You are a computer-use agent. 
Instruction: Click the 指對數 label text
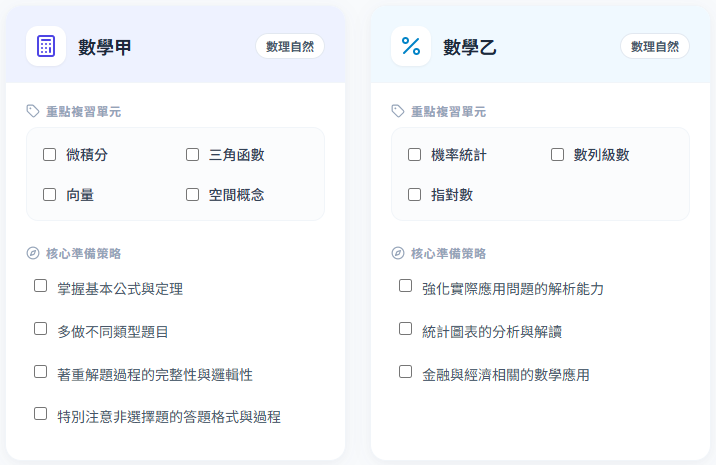pyautogui.click(x=452, y=195)
